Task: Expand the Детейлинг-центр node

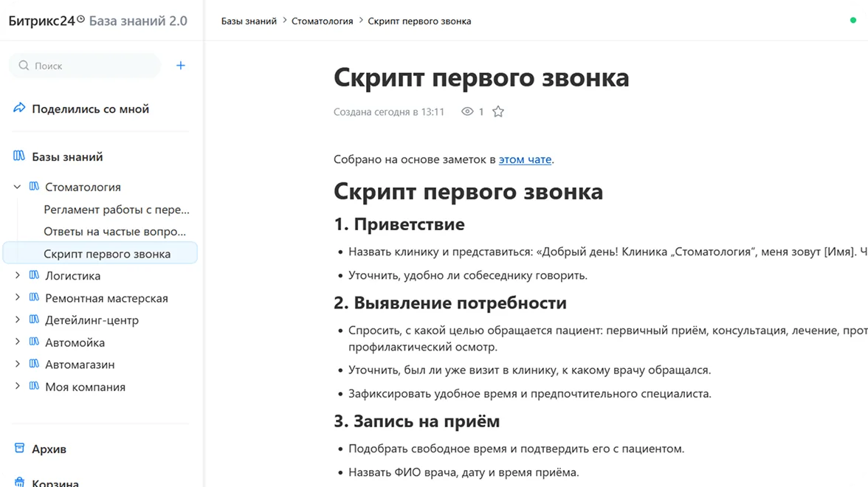Action: tap(17, 320)
